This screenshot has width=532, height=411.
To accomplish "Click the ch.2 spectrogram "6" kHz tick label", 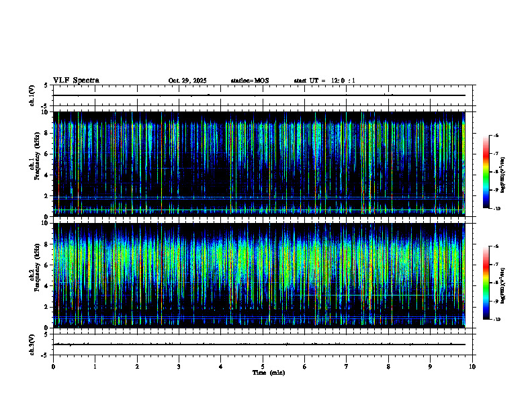I will (46, 265).
